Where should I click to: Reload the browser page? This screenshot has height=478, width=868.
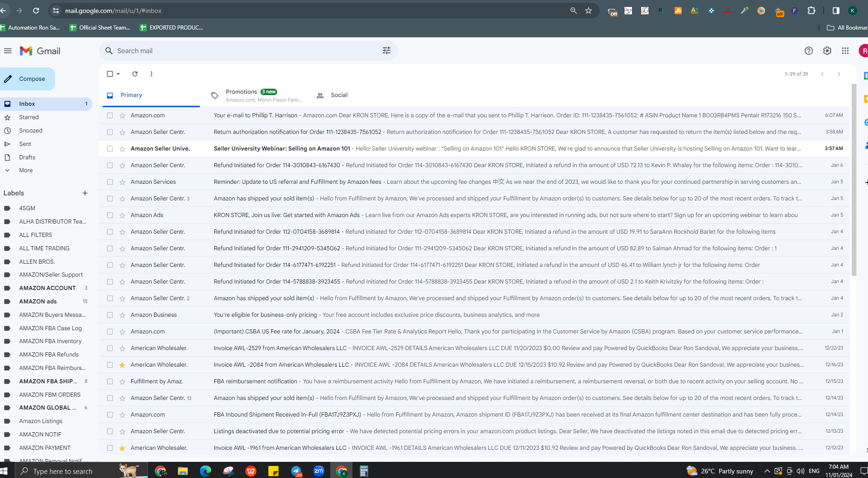pos(36,11)
